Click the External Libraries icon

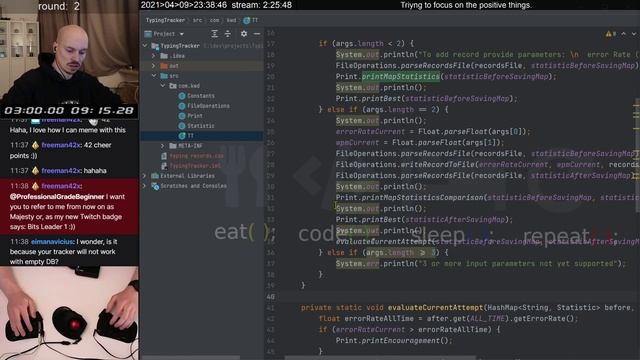155,176
